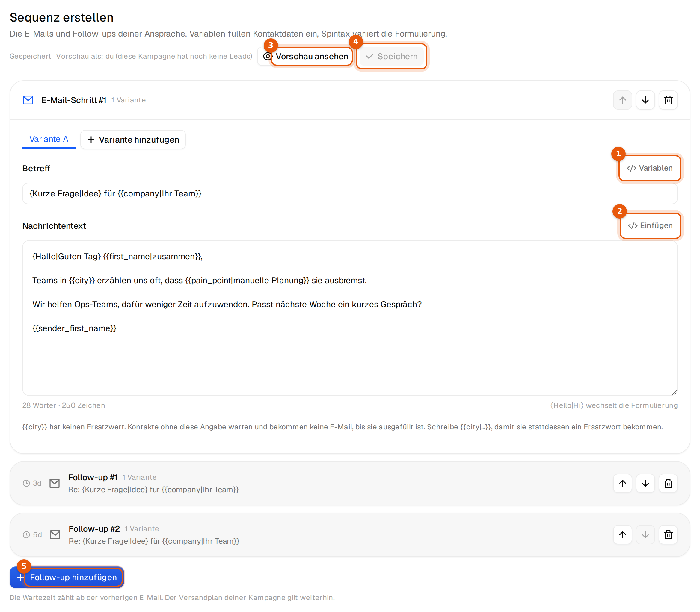
Task: Click the Follow-up #2 subject line text
Action: pos(154,541)
